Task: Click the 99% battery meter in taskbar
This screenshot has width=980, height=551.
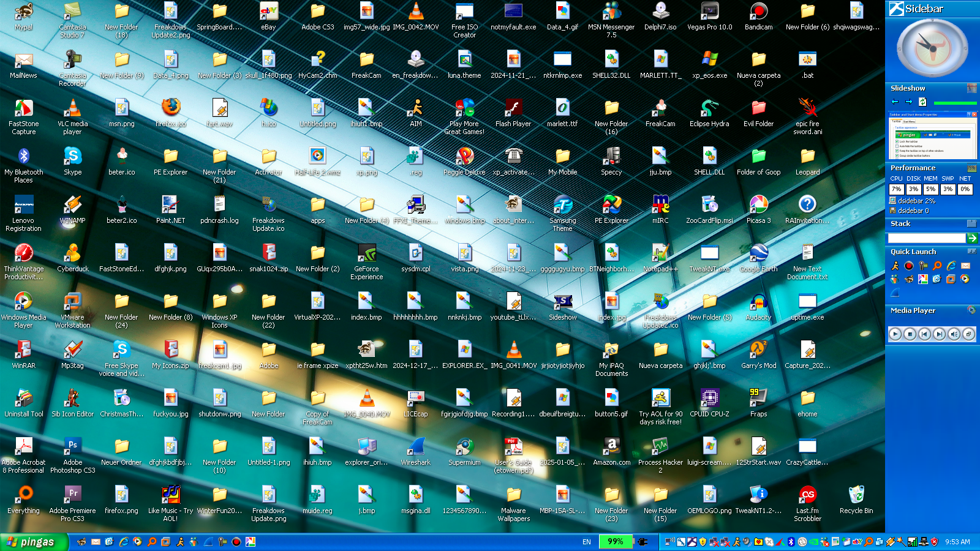Action: point(616,542)
